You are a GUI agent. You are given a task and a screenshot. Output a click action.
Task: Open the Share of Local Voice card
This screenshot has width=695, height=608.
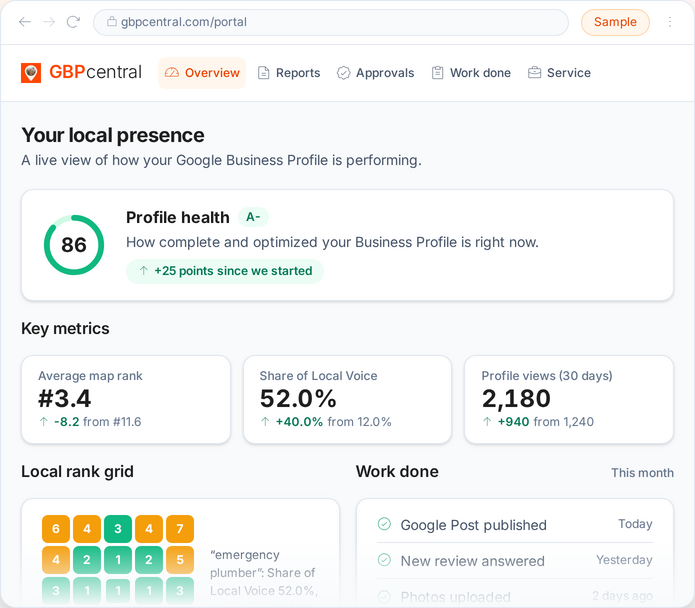tap(348, 400)
